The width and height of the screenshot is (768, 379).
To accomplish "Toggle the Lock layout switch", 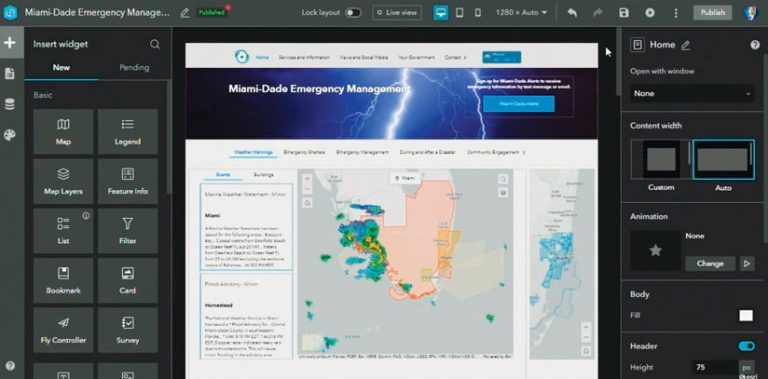I will (x=353, y=13).
